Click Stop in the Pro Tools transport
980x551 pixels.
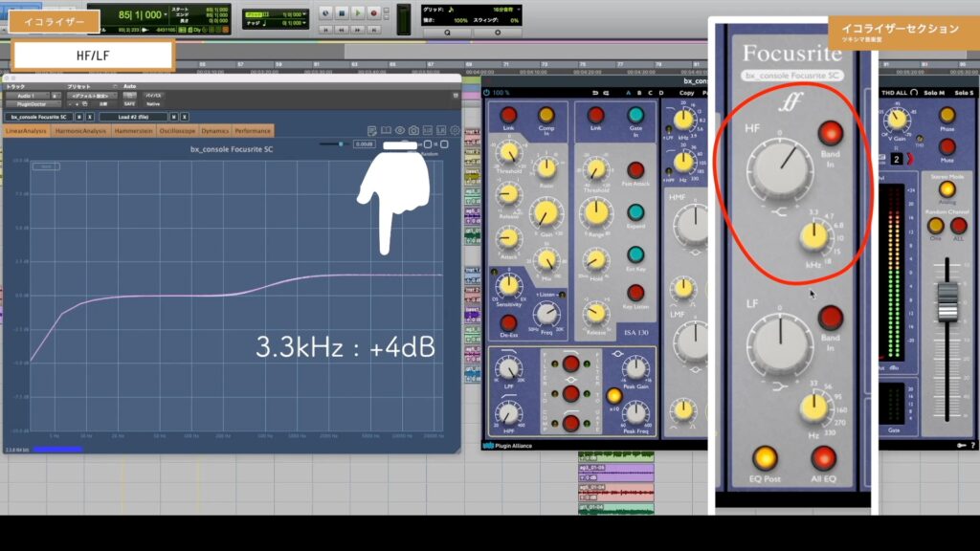coord(342,13)
